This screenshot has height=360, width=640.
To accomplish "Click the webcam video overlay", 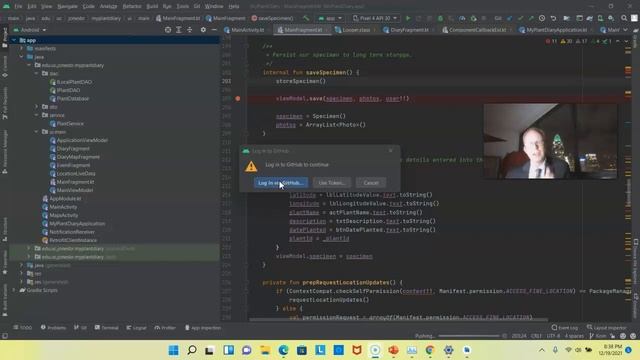I will [x=550, y=141].
